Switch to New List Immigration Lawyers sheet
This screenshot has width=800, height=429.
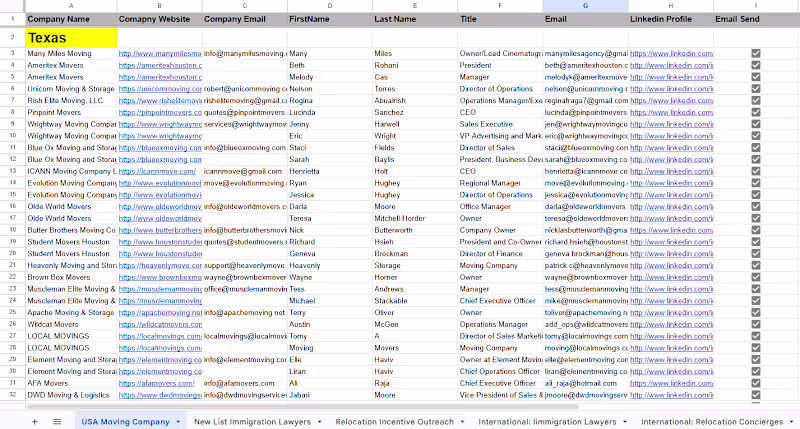[253, 422]
